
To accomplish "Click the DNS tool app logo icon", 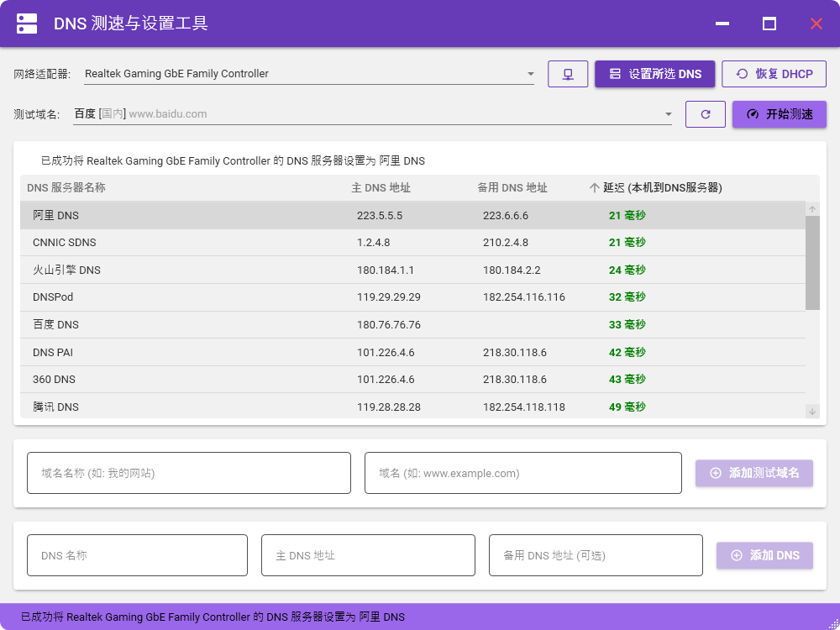I will pos(27,24).
